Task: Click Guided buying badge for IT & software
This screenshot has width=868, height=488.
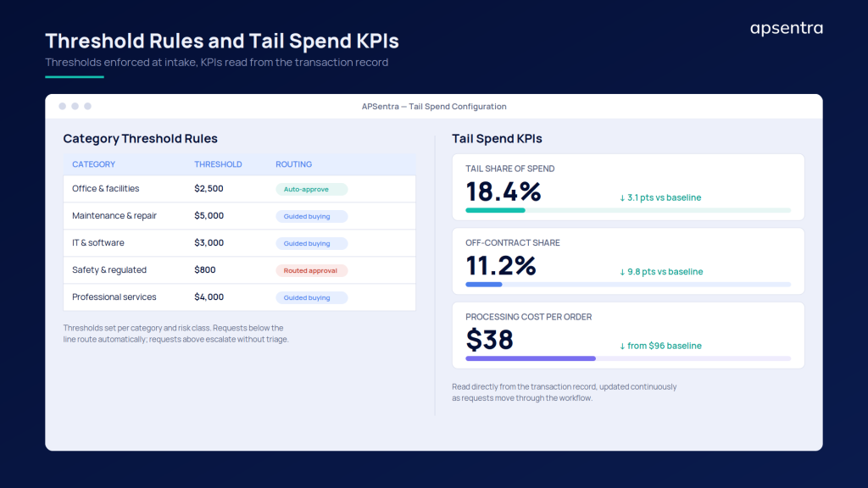Action: (x=312, y=243)
